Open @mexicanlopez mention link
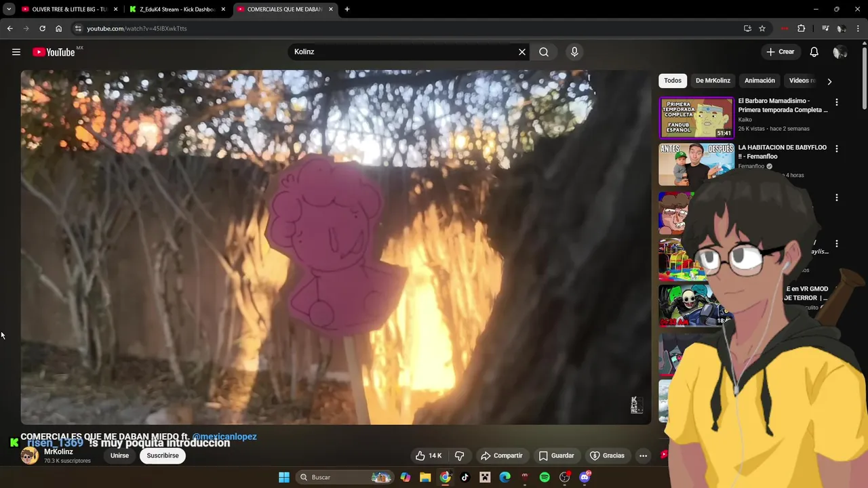This screenshot has height=488, width=868. click(224, 437)
